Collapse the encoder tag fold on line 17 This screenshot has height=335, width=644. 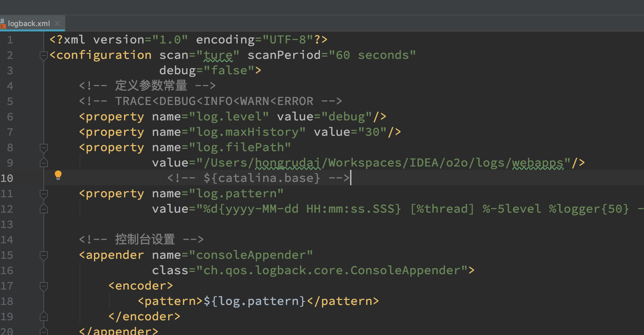pos(43,286)
